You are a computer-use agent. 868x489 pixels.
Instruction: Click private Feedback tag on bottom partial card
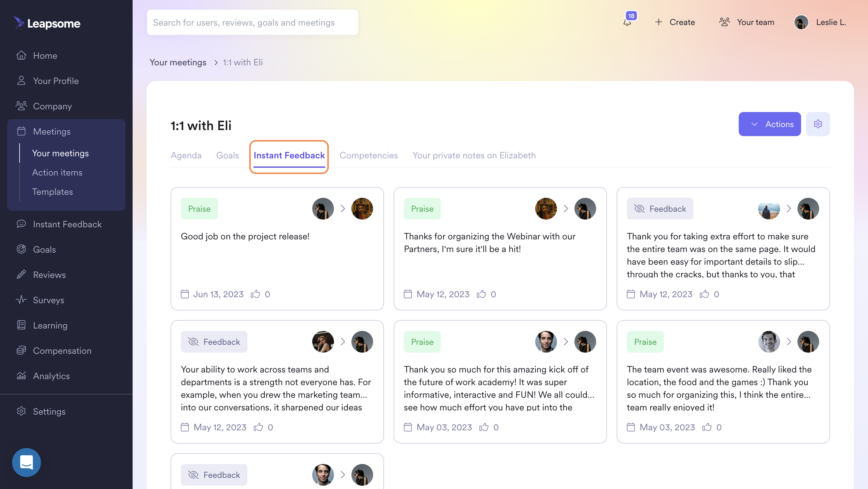pyautogui.click(x=214, y=475)
